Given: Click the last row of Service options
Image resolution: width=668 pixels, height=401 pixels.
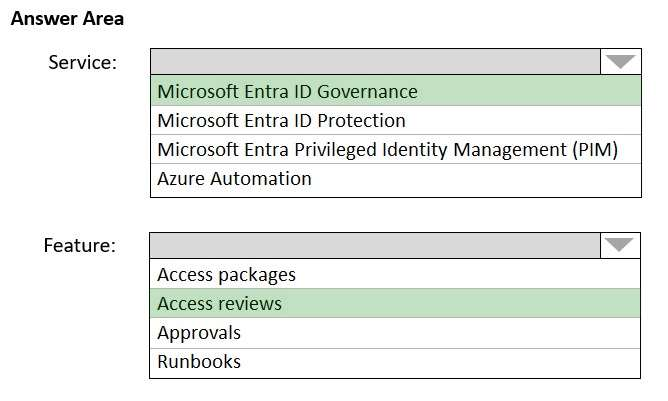Looking at the screenshot, I should [x=395, y=179].
